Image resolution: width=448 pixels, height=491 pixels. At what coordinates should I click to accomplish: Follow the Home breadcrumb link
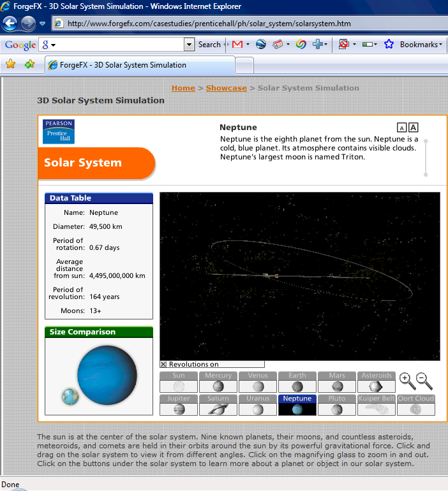[x=183, y=88]
